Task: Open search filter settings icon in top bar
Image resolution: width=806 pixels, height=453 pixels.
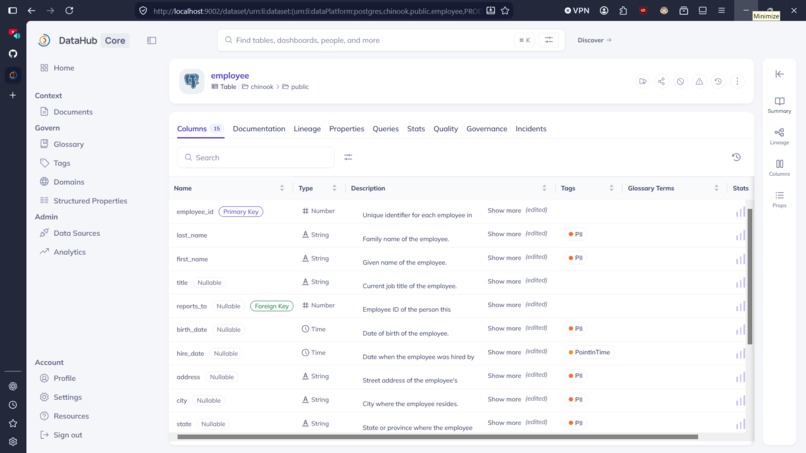Action: click(x=548, y=40)
